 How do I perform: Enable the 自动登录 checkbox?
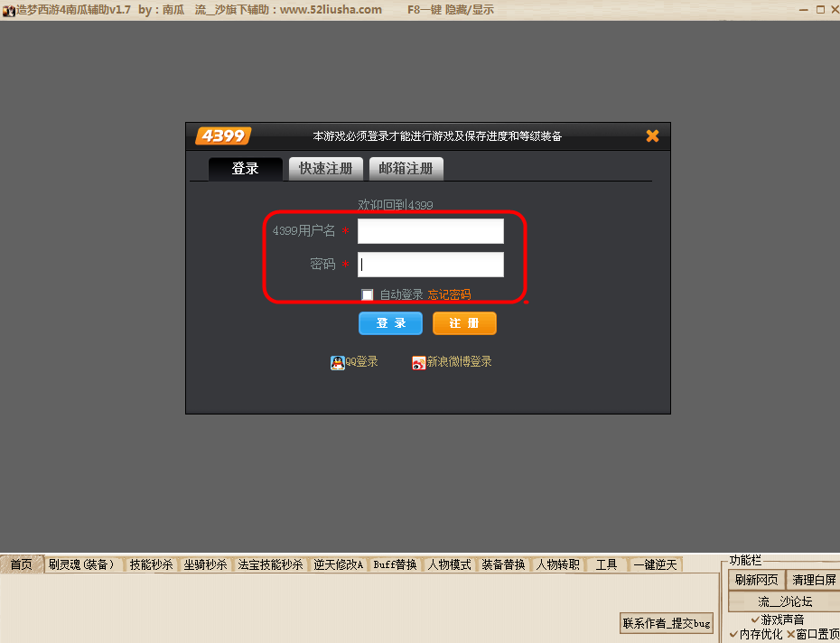[367, 294]
